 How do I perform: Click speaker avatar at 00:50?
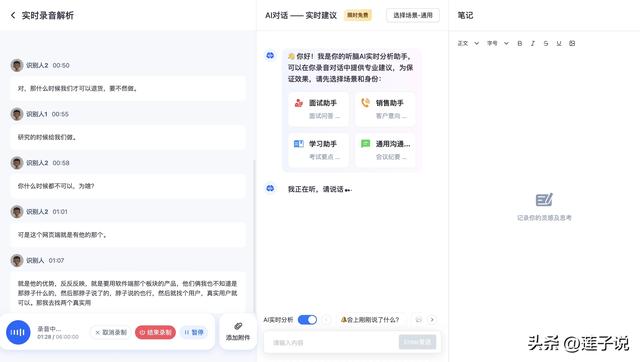click(17, 65)
